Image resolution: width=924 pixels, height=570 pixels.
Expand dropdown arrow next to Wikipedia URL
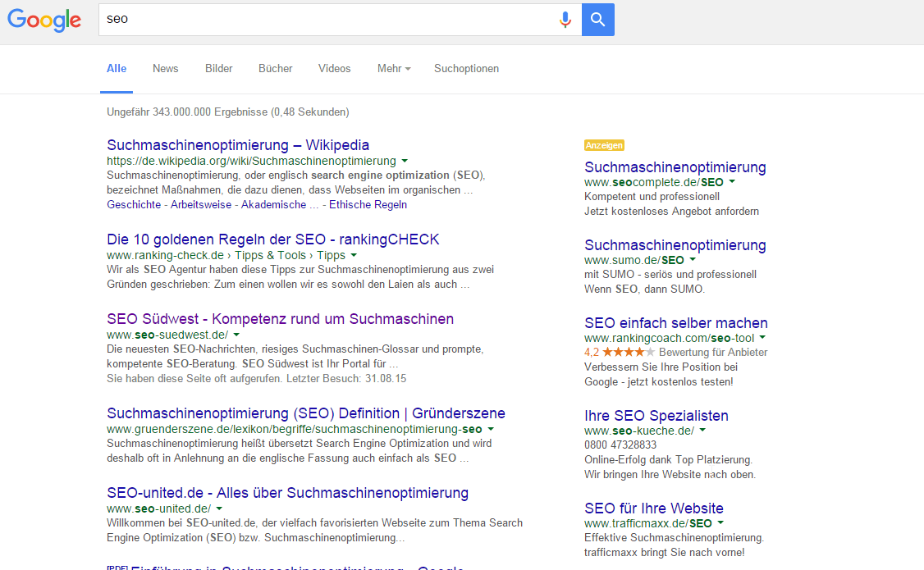(405, 161)
